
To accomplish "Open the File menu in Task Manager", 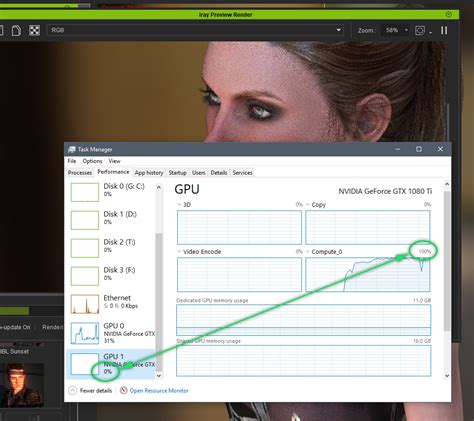I will click(72, 161).
